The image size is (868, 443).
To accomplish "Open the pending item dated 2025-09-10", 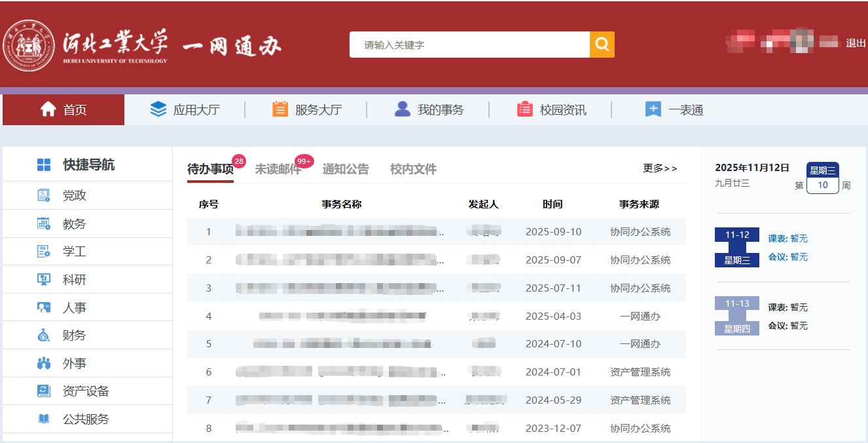I will click(340, 232).
